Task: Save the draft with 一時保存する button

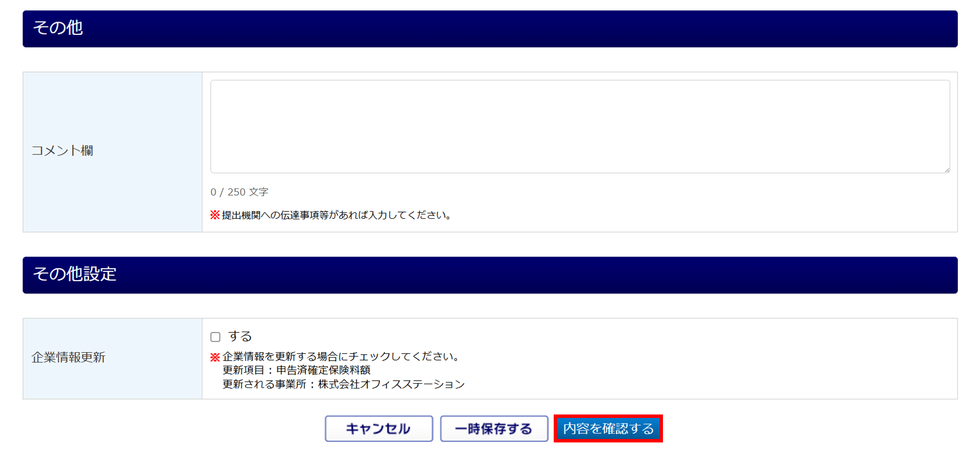Action: pos(494,429)
